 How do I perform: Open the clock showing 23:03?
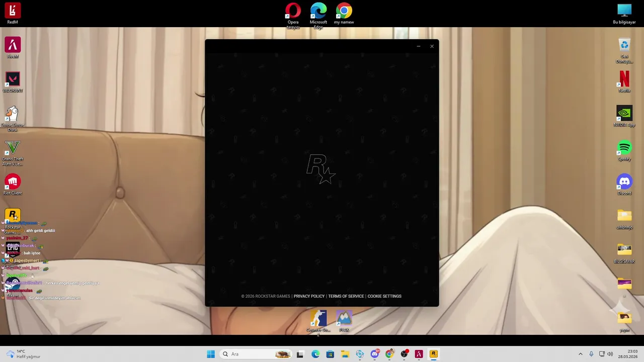click(628, 354)
